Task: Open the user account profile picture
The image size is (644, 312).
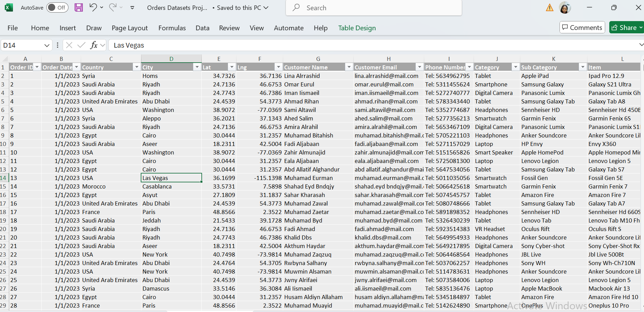Action: 565,7
